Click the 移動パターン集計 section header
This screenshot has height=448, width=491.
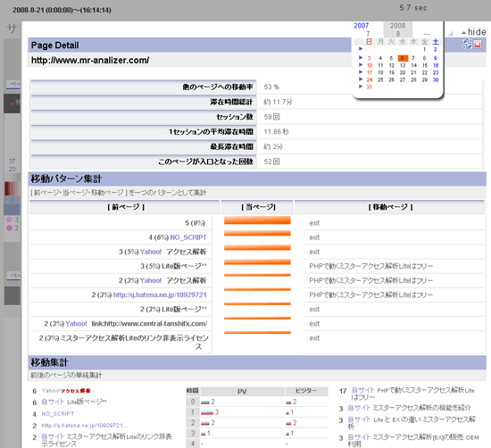pos(257,179)
